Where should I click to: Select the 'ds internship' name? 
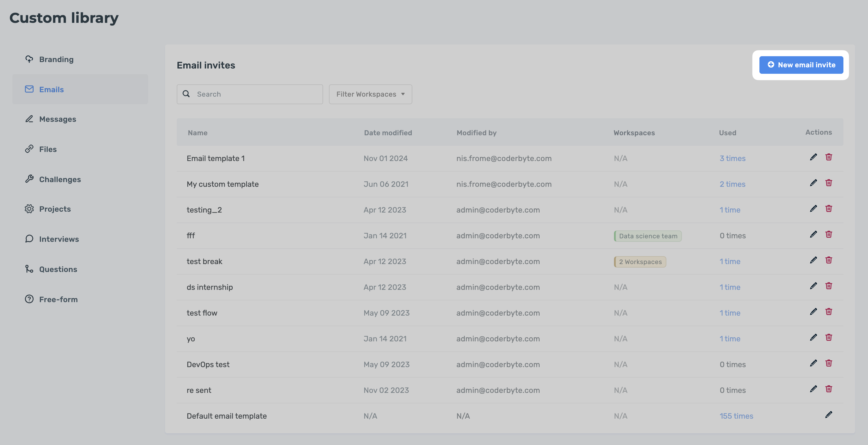click(210, 287)
